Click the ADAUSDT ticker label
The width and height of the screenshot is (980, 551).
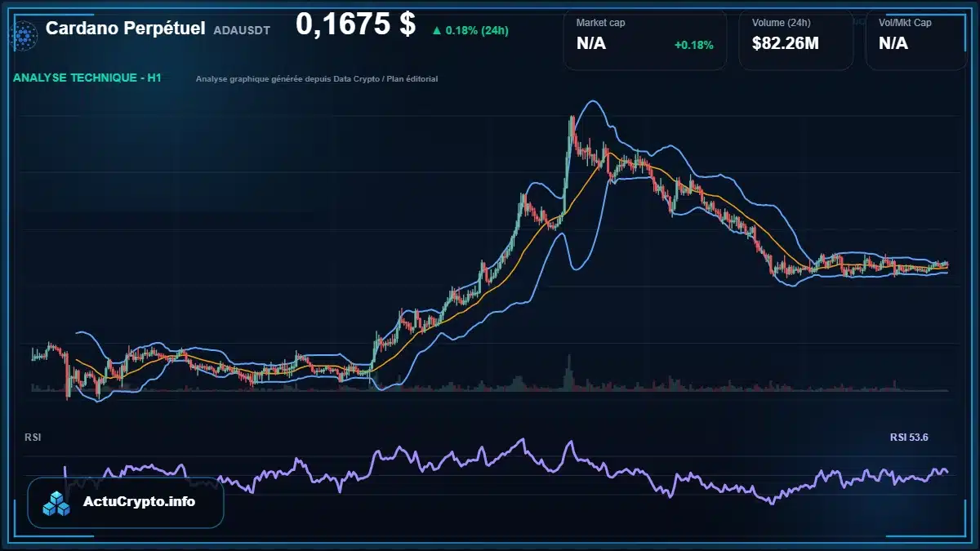242,30
